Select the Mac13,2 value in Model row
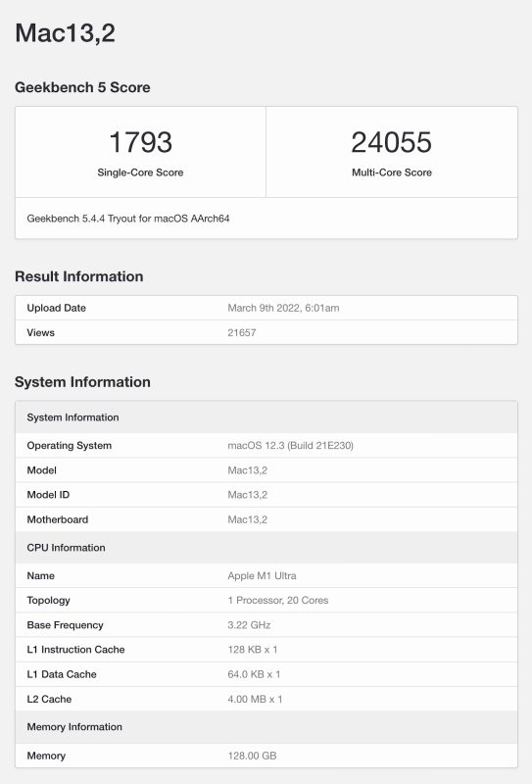The image size is (532, 784). [248, 470]
